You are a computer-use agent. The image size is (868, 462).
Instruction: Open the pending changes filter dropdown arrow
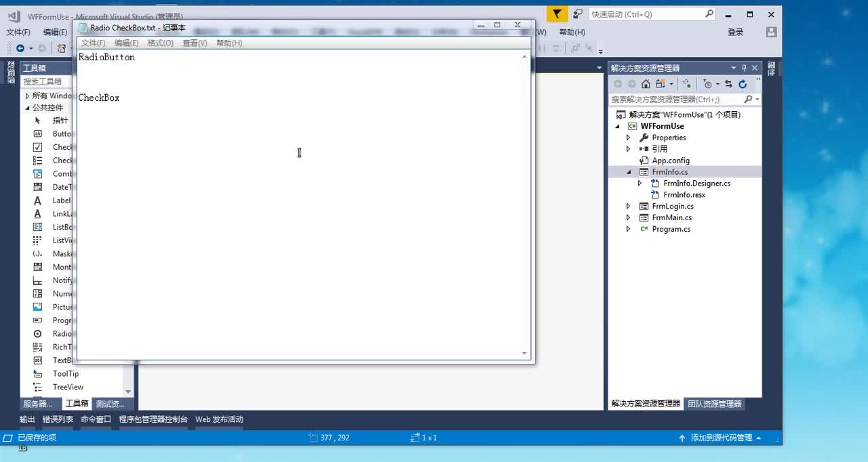[x=717, y=84]
